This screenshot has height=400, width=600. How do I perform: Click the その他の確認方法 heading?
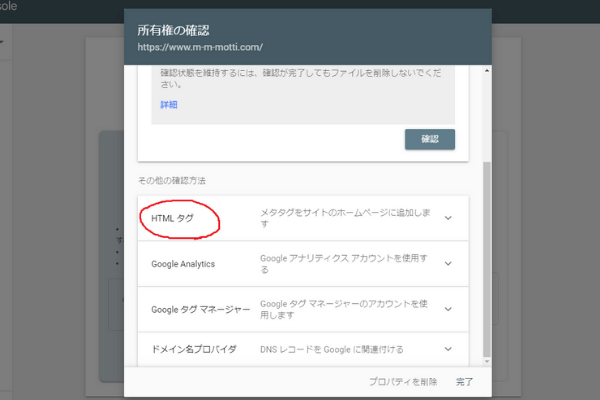pyautogui.click(x=172, y=180)
